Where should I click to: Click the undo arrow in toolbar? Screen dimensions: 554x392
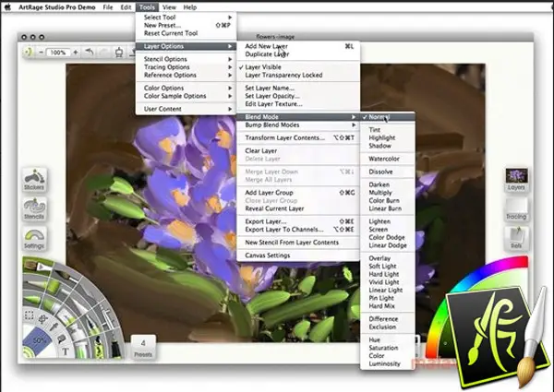tap(90, 53)
